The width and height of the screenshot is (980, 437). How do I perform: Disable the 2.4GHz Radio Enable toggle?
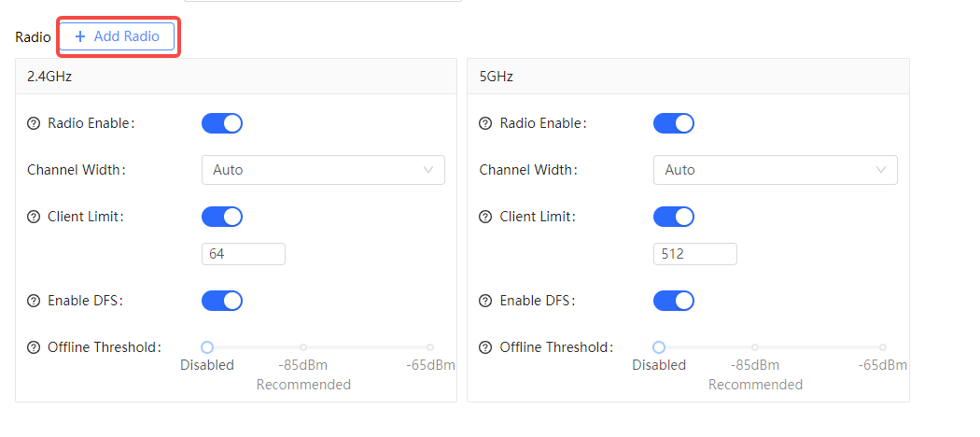(222, 123)
